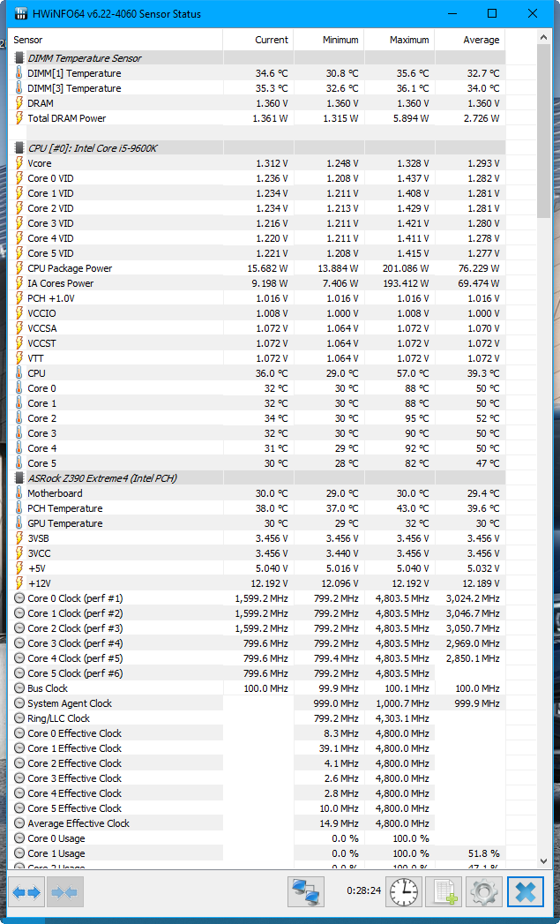The image size is (560, 924).
Task: Click the DIMM Temperature Sensor chip icon
Action: [19, 58]
